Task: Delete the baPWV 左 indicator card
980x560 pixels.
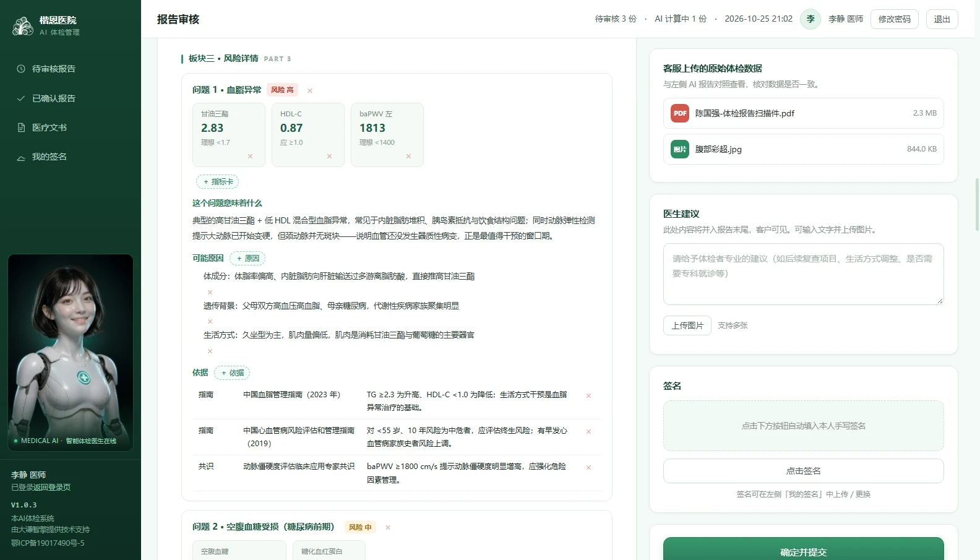Action: pos(408,157)
